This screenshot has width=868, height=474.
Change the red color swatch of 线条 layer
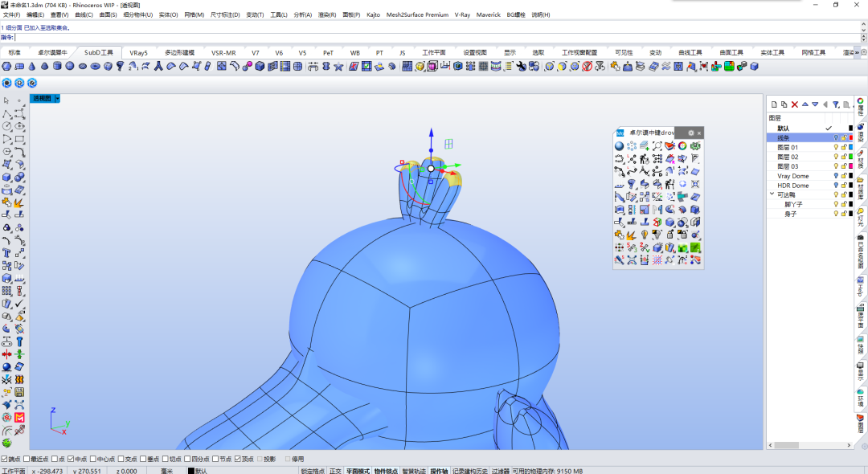(851, 138)
